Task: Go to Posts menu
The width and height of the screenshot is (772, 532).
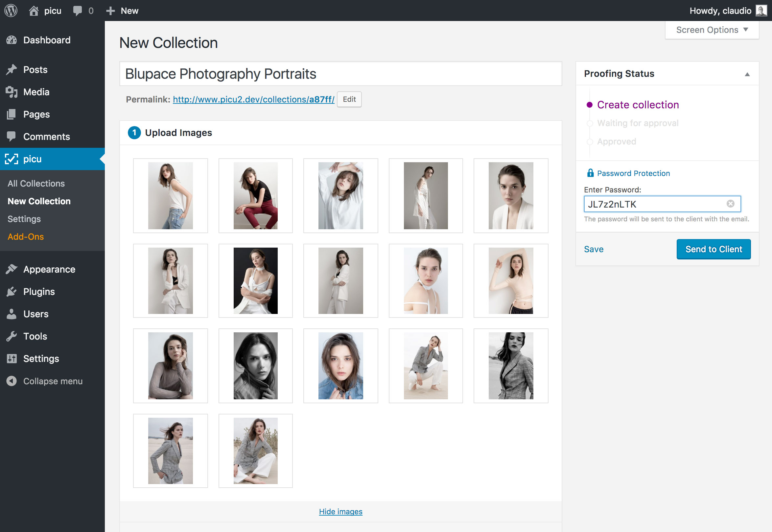Action: pos(52,69)
